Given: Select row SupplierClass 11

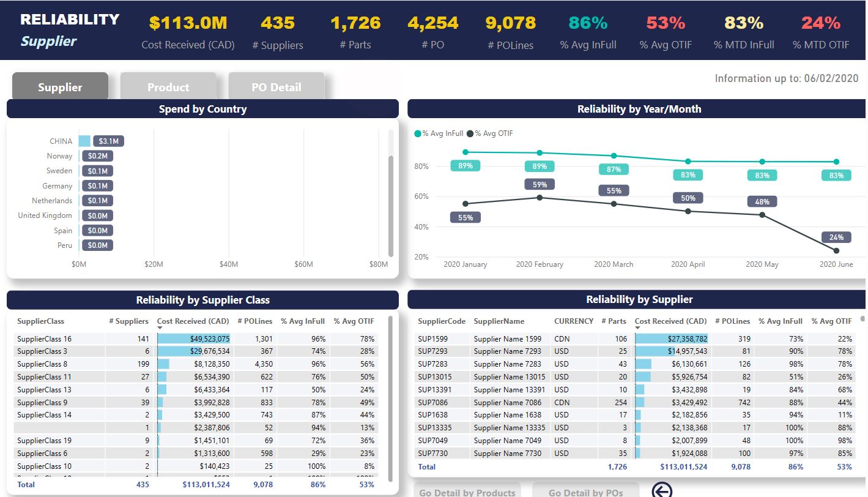Looking at the screenshot, I should tap(196, 376).
